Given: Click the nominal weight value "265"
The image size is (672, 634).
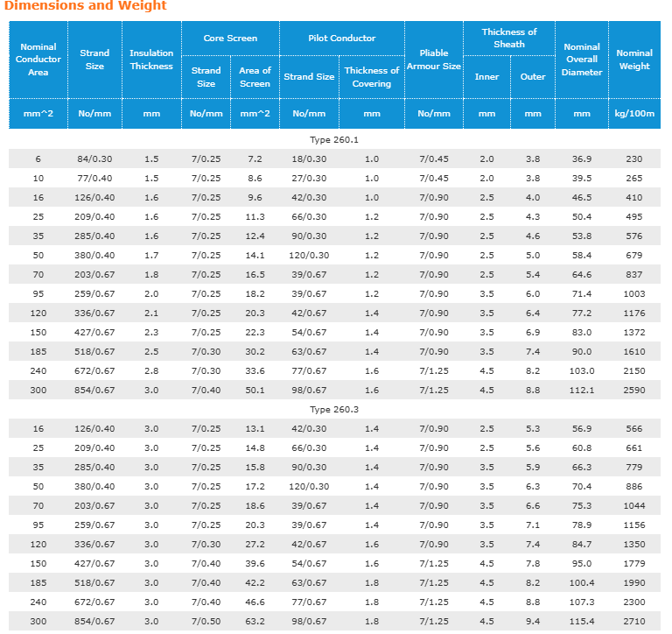Looking at the screenshot, I should pos(634,179).
